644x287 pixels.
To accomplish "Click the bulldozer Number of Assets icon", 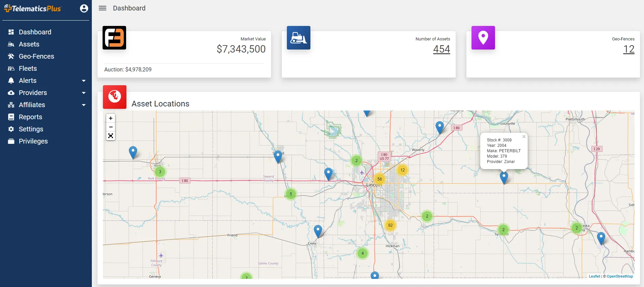I will coord(298,38).
